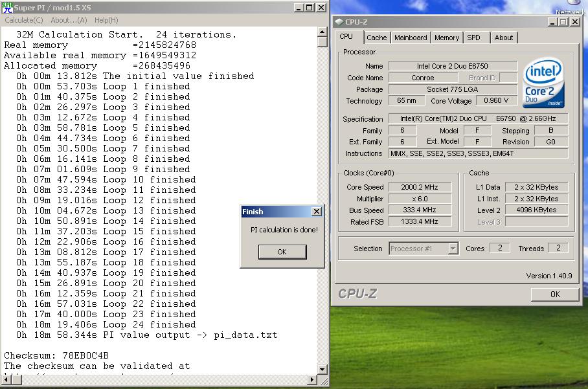Click the Multiplier value x 6.0
The width and height of the screenshot is (588, 389).
[x=420, y=199]
